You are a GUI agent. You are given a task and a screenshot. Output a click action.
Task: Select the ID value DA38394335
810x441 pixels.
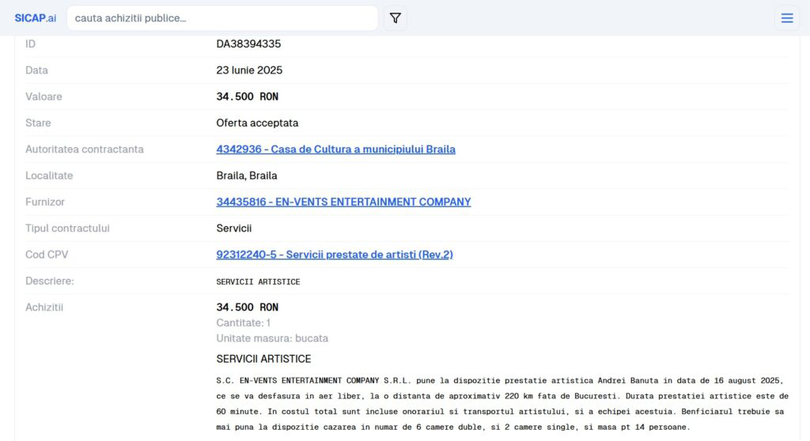pos(248,44)
